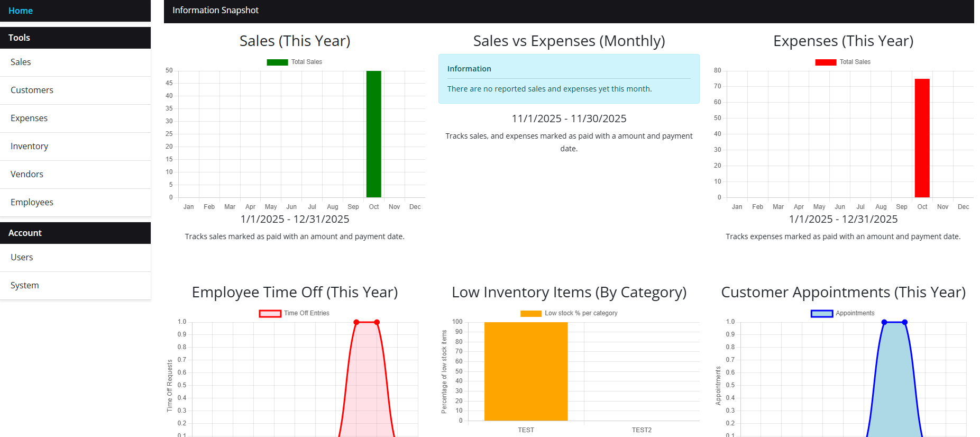
Task: Open the Expenses menu item
Action: 29,118
